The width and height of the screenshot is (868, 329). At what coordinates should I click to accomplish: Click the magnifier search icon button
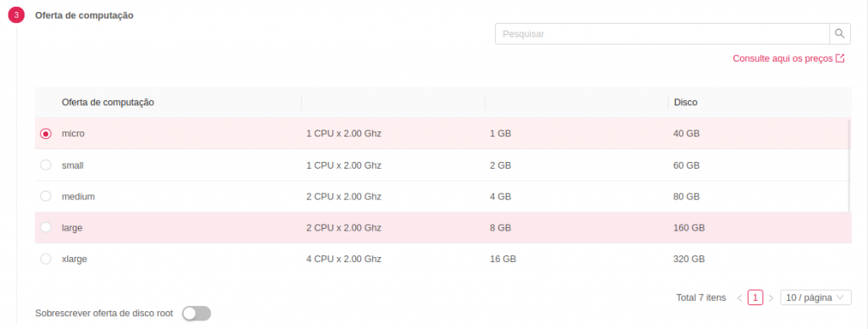point(839,34)
